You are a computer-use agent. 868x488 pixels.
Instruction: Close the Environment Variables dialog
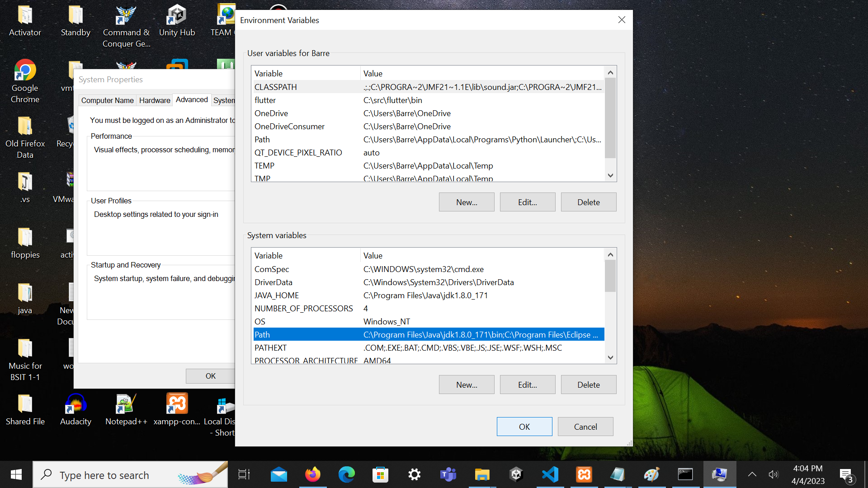pyautogui.click(x=622, y=20)
